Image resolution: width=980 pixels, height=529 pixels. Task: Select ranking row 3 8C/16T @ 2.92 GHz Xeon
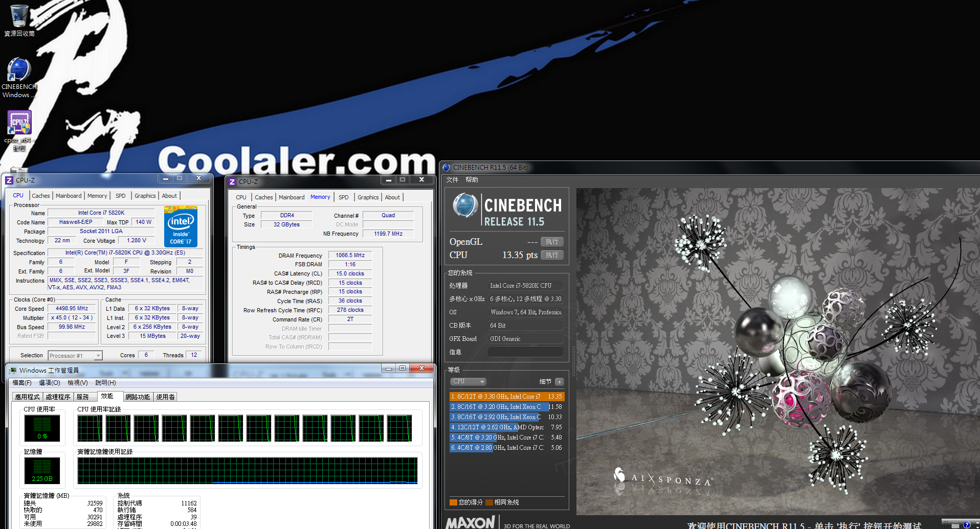(507, 417)
